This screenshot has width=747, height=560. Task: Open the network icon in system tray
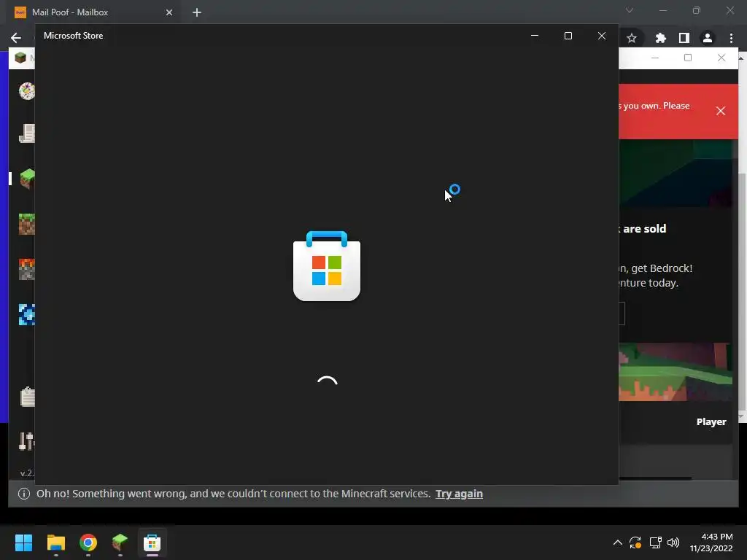click(x=656, y=542)
